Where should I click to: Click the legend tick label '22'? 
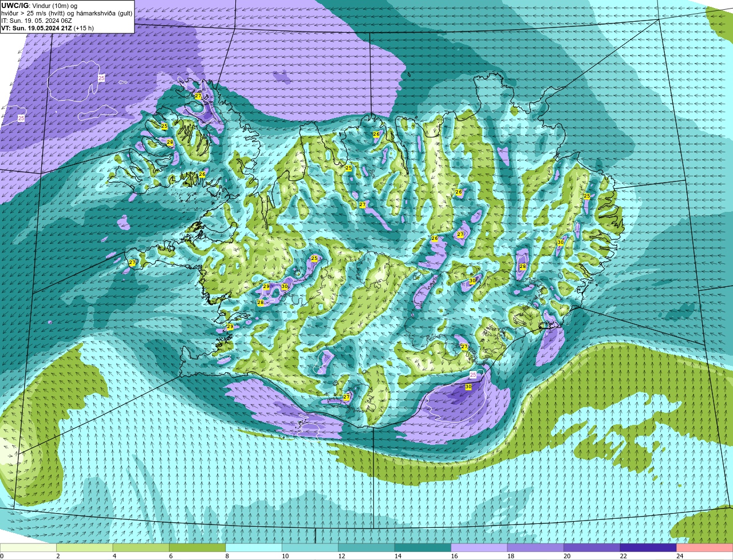pyautogui.click(x=623, y=556)
